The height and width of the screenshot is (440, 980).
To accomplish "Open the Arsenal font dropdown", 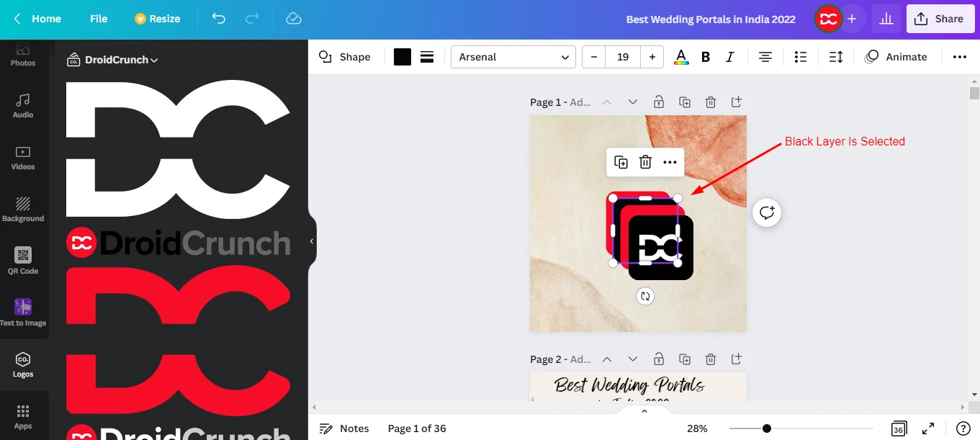I will [513, 57].
